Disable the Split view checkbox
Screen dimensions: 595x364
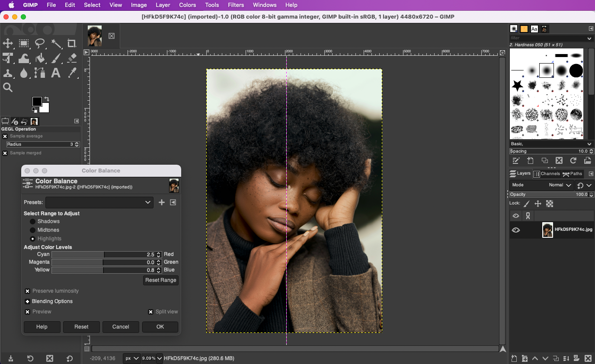tap(151, 312)
